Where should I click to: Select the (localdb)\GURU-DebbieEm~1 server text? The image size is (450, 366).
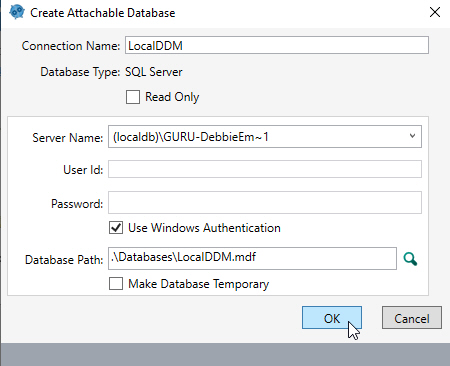click(191, 137)
